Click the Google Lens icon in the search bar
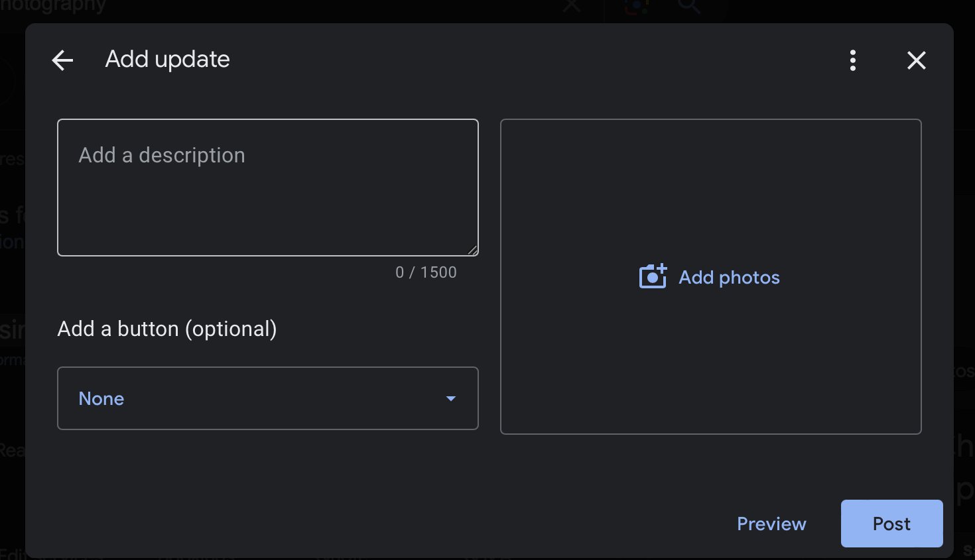Viewport: 975px width, 560px height. coord(635,8)
